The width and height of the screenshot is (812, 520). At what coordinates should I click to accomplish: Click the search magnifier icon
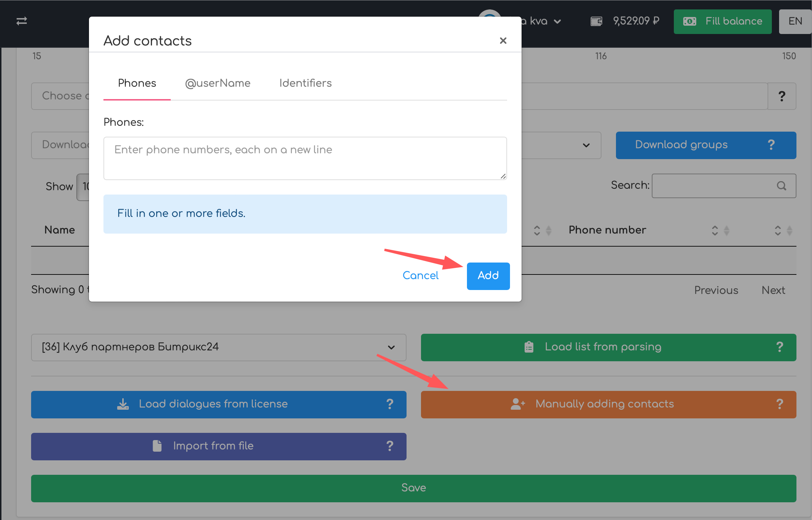click(781, 186)
